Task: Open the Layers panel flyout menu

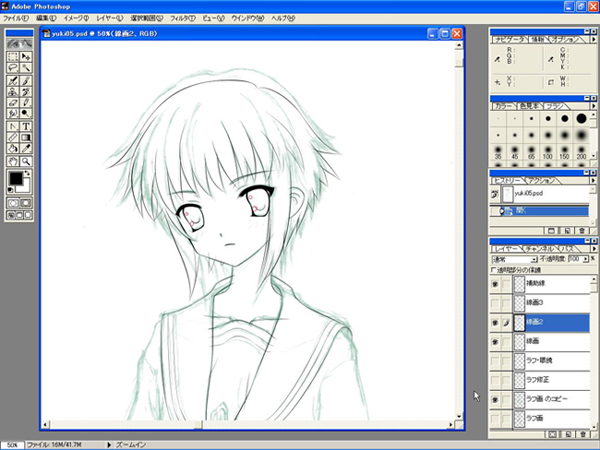Action: point(593,249)
